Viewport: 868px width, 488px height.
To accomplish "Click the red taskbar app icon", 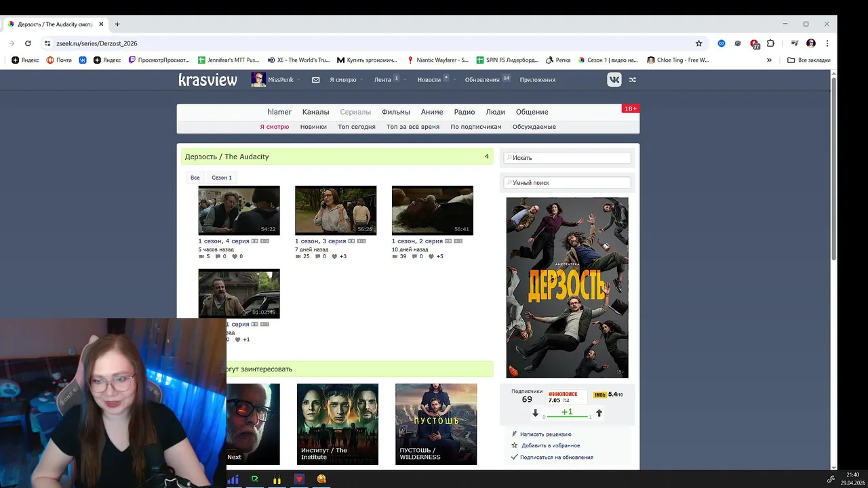I will [299, 479].
